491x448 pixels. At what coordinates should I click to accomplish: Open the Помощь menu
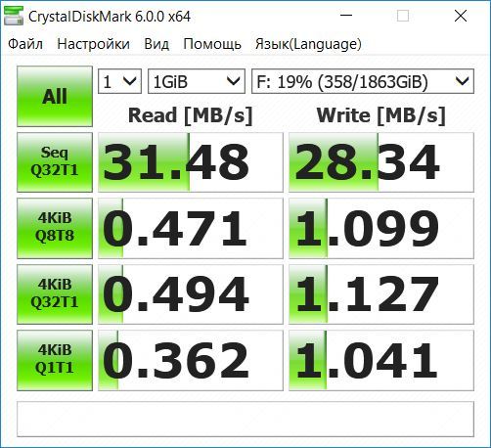pos(212,44)
